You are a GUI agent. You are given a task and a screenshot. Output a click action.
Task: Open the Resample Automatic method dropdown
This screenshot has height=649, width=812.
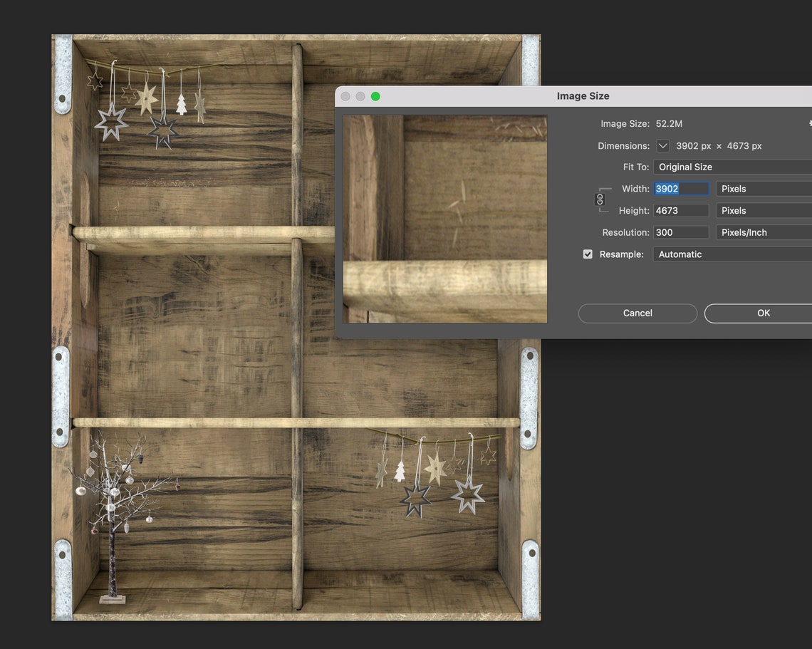pos(733,254)
